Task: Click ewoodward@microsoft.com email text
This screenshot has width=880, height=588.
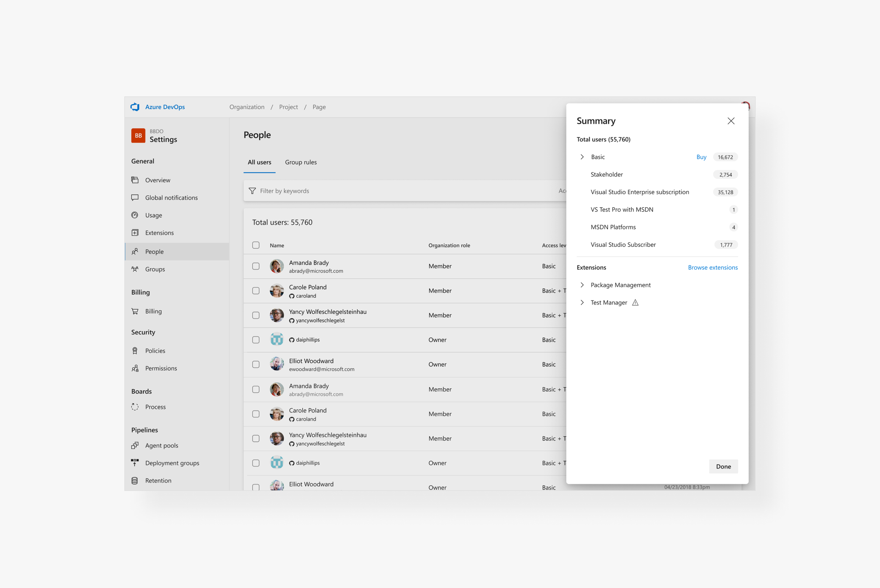Action: [x=322, y=369]
